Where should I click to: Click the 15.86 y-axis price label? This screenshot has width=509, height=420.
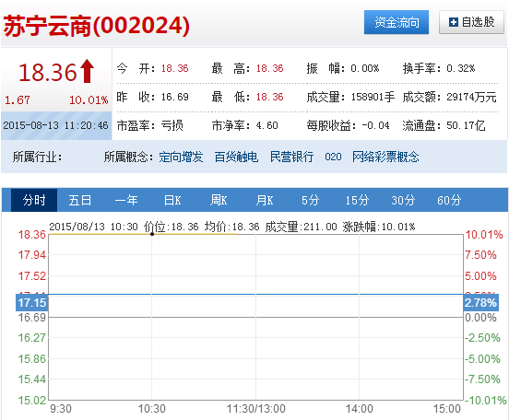click(x=31, y=359)
